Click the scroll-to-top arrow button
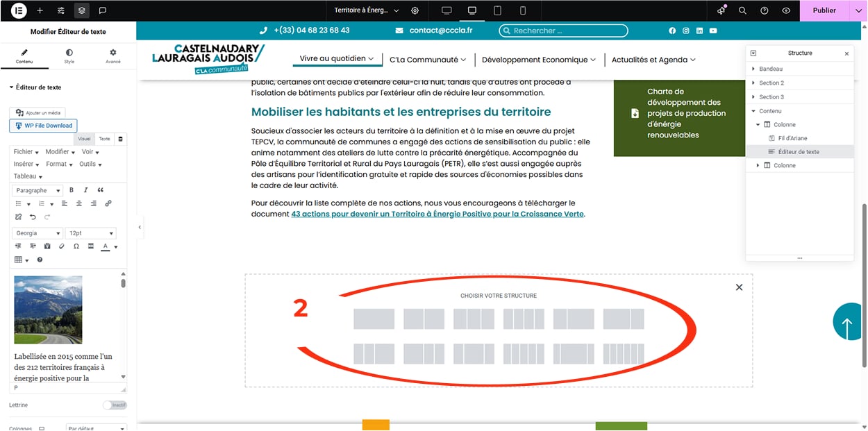The image size is (868, 431). 847,323
